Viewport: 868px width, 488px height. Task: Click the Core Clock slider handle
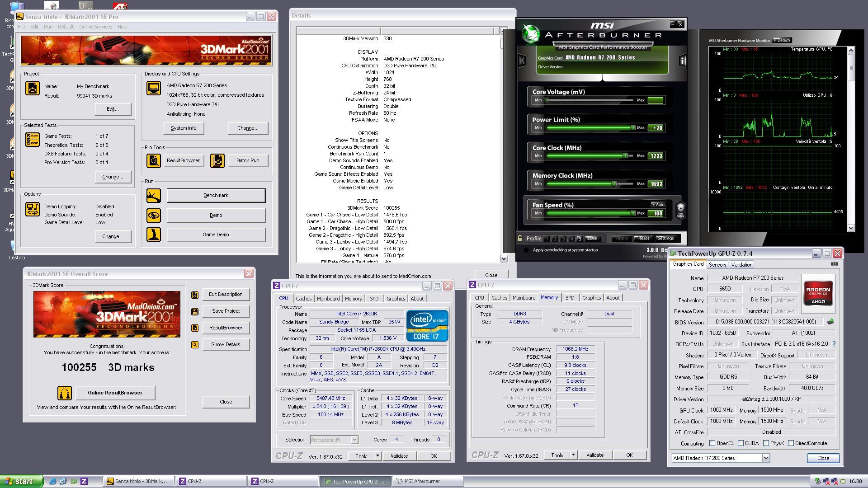pyautogui.click(x=626, y=156)
